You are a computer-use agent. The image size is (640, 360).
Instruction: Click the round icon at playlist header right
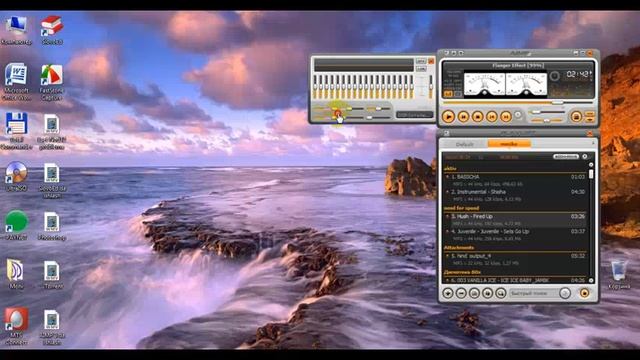(584, 157)
